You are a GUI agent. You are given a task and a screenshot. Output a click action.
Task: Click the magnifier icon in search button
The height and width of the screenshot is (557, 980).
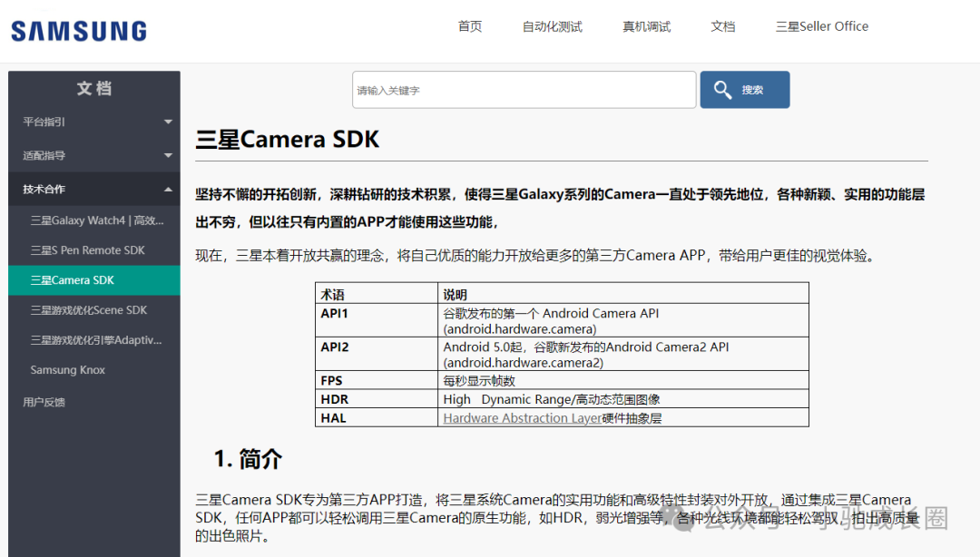tap(722, 90)
